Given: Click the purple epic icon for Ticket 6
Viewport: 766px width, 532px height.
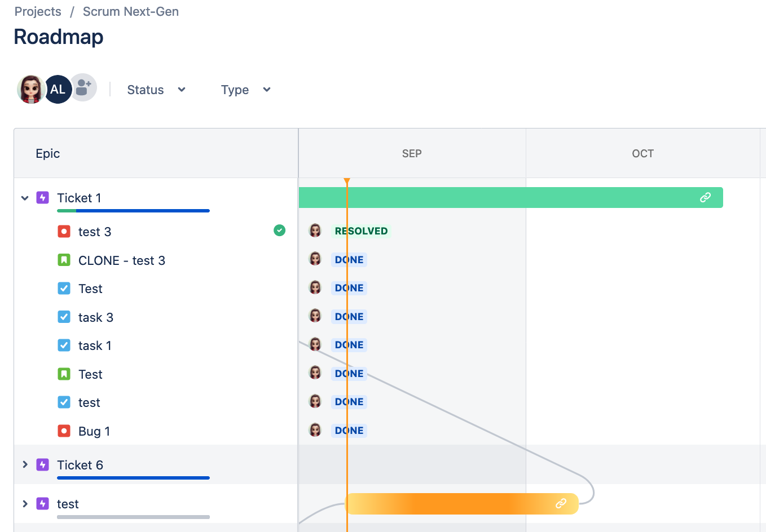Looking at the screenshot, I should [43, 464].
